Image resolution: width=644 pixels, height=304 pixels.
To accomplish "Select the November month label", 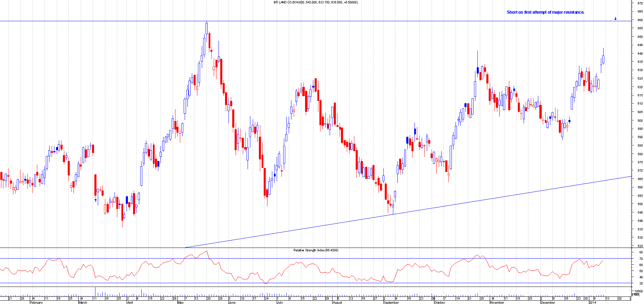I will (x=497, y=302).
